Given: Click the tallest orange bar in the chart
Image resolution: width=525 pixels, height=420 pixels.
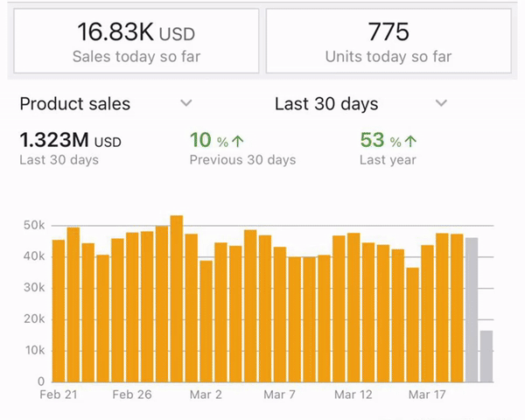Looking at the screenshot, I should [177, 298].
